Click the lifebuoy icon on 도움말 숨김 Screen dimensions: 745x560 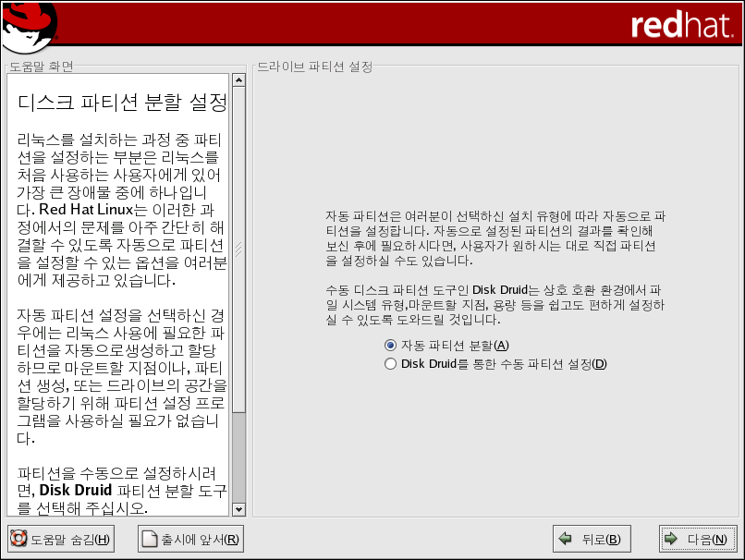tap(18, 540)
